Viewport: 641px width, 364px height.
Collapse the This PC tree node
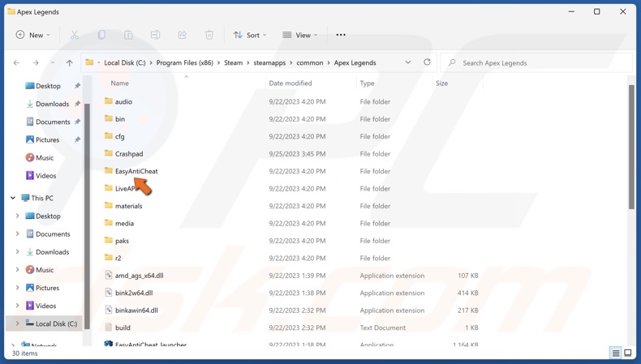13,198
